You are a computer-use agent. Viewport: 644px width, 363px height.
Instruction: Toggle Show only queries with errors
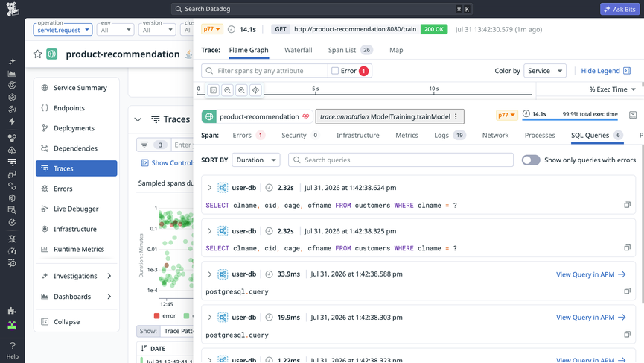pos(531,160)
